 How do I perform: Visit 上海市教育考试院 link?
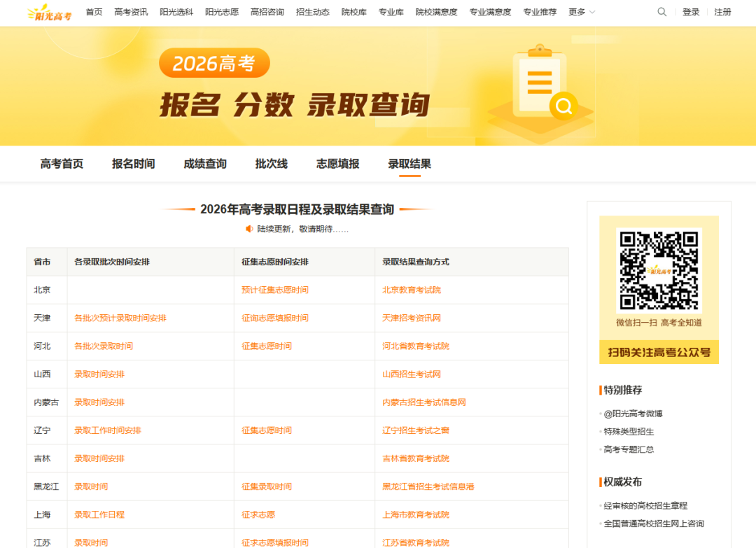[x=416, y=514]
